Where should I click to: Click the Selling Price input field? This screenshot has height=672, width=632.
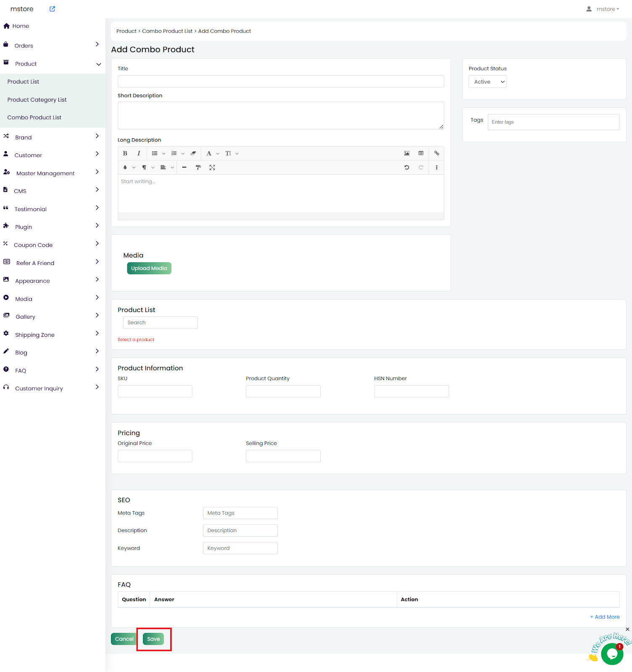(283, 456)
